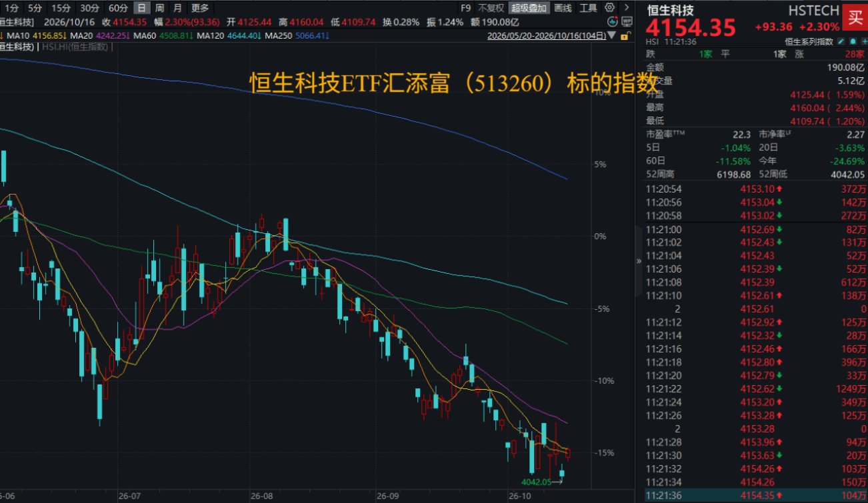Click the WP monitor icon
The height and width of the screenshot is (503, 868).
pyautogui.click(x=626, y=22)
